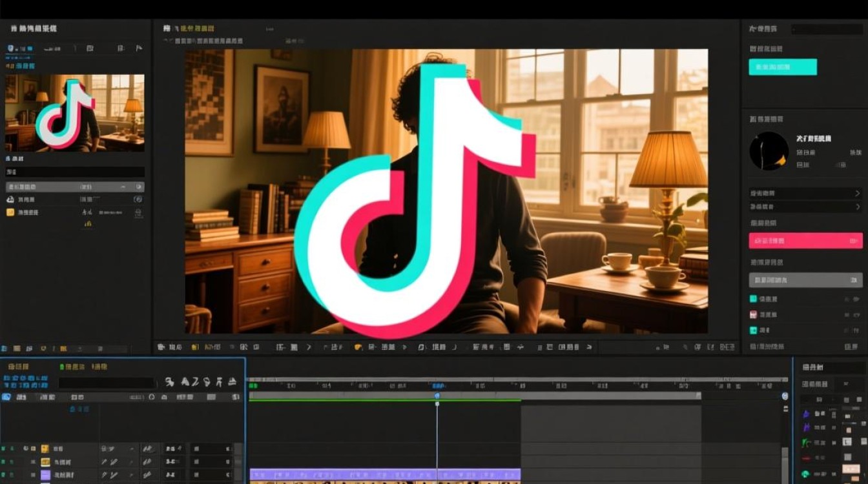Click the TikTok logo thumbnail in left panel
This screenshot has height=484, width=868.
pos(75,113)
